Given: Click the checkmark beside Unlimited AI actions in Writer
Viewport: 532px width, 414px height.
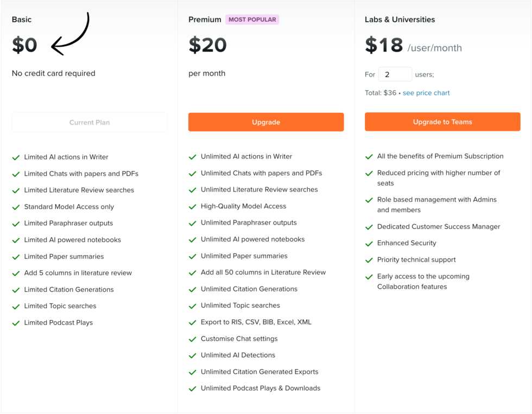Looking at the screenshot, I should coord(193,156).
